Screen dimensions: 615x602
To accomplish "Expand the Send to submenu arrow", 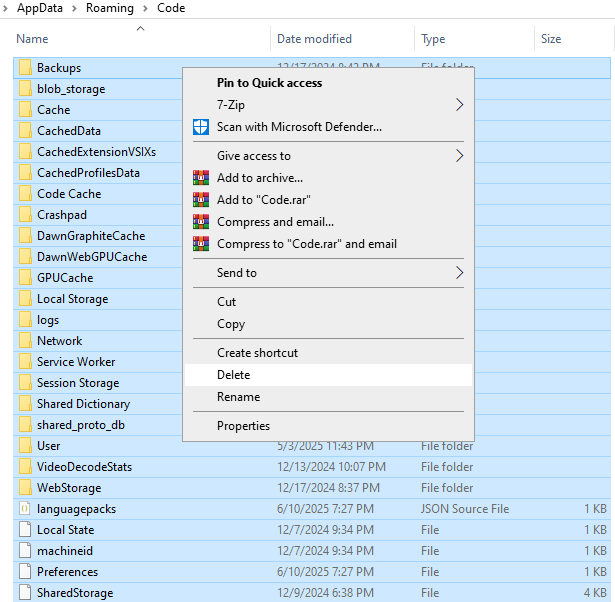I will click(x=460, y=273).
